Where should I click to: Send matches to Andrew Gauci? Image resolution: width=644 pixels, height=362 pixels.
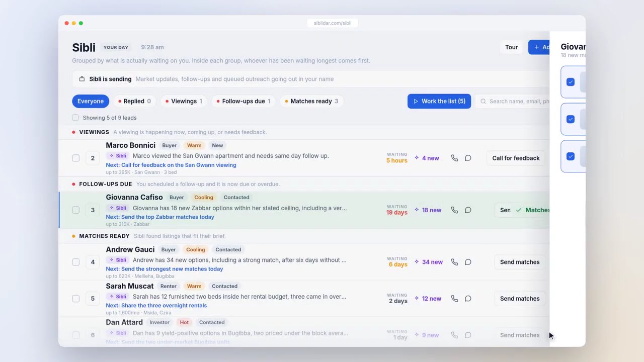pos(520,262)
